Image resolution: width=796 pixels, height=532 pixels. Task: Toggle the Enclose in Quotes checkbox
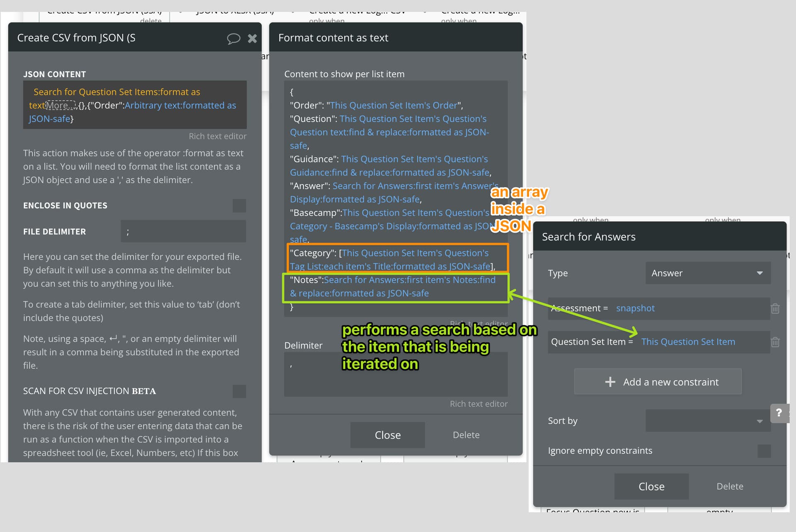pos(239,206)
